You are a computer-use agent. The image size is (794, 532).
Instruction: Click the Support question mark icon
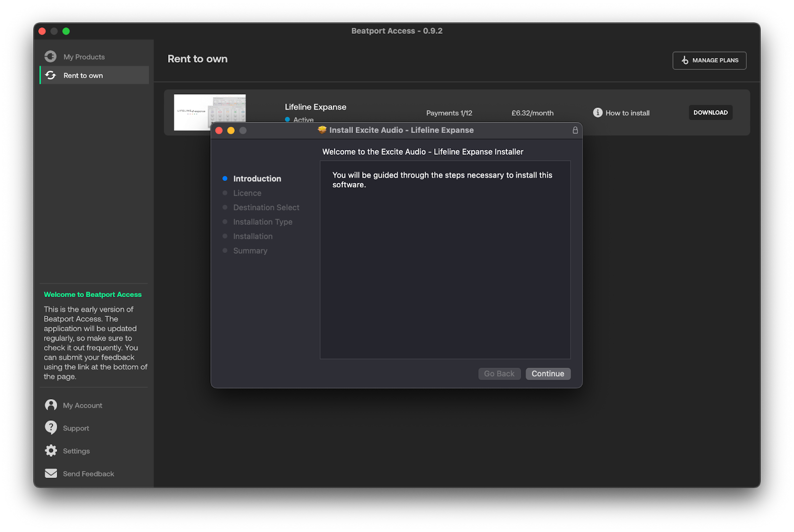(51, 427)
